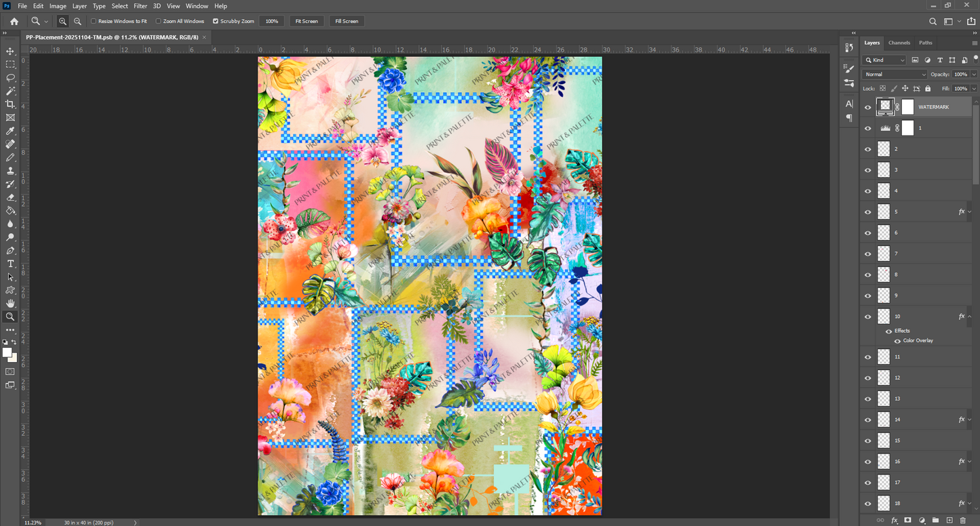
Task: Create a new layer
Action: click(949, 520)
